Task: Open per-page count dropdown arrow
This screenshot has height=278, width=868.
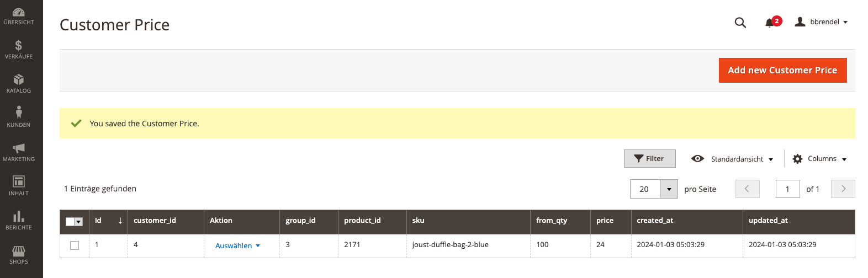Action: pyautogui.click(x=669, y=189)
